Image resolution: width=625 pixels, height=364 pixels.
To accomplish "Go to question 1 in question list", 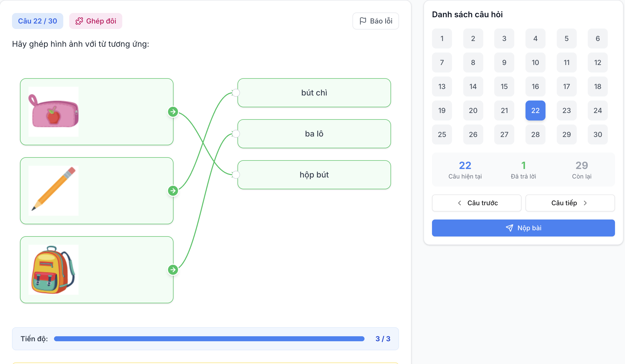I will tap(442, 38).
